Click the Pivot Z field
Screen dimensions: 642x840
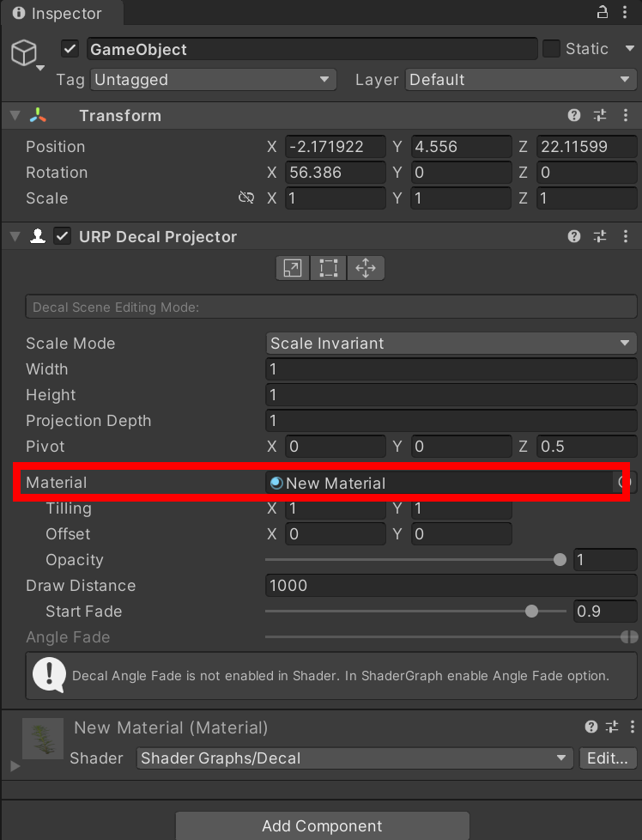(x=586, y=447)
